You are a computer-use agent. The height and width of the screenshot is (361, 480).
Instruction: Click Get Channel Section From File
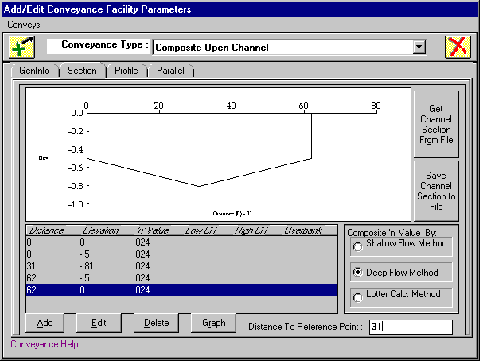pos(436,124)
